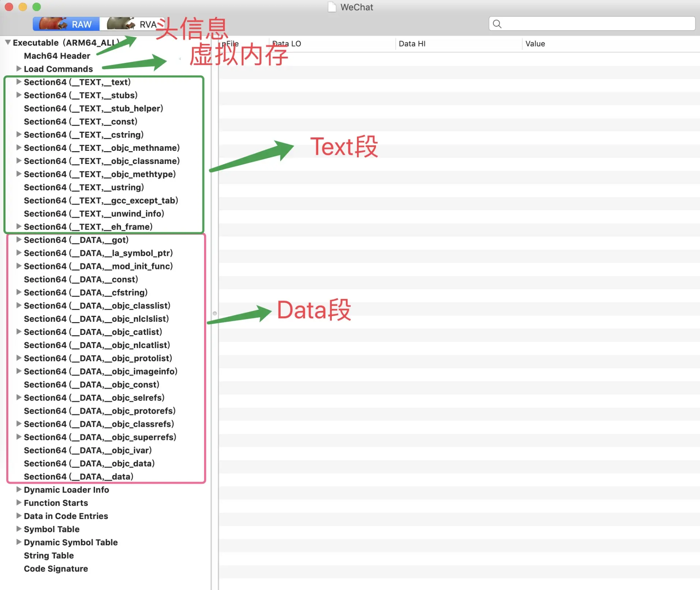Expand the Symbol Table node
700x590 pixels.
19,529
